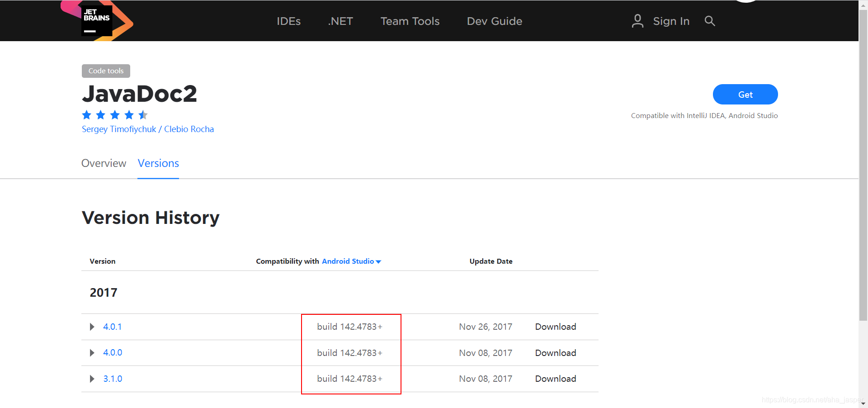Click the Sign In link

pos(671,21)
